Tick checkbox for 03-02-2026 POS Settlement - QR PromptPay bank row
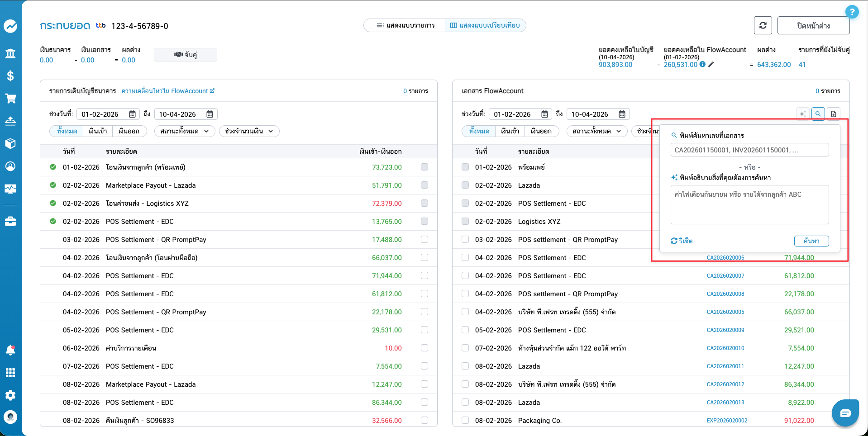The image size is (868, 436). [x=424, y=239]
